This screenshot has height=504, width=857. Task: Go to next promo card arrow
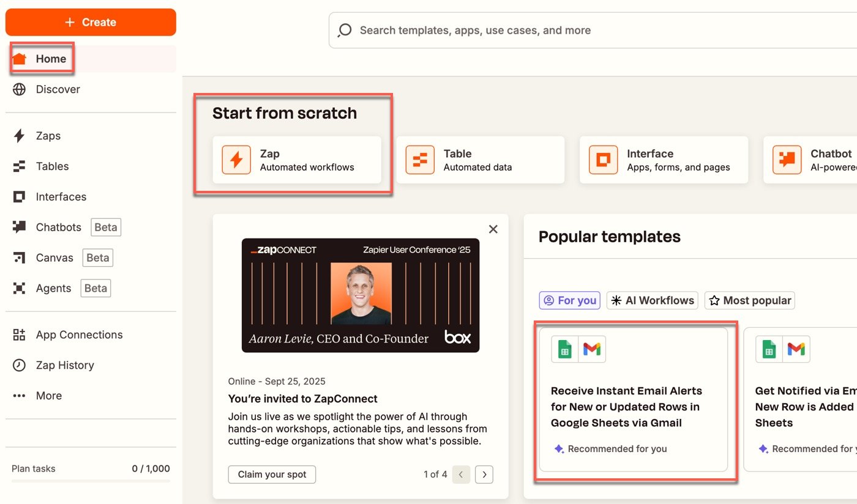[484, 474]
